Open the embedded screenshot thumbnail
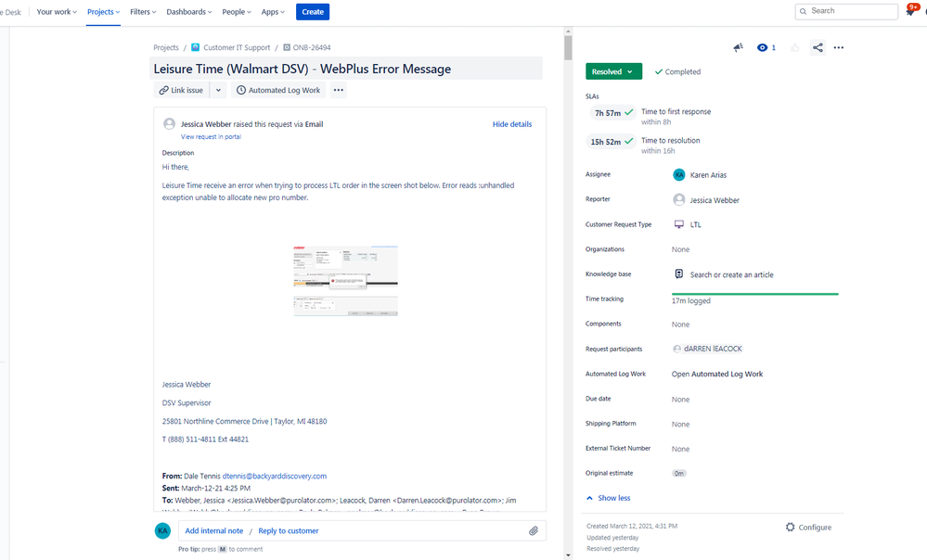 pos(346,281)
